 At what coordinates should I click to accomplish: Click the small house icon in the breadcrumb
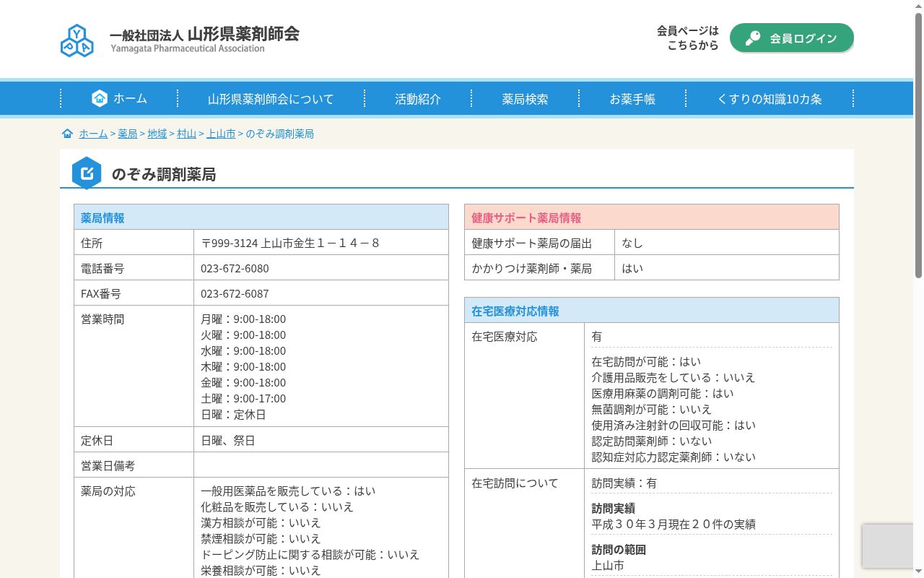point(68,134)
